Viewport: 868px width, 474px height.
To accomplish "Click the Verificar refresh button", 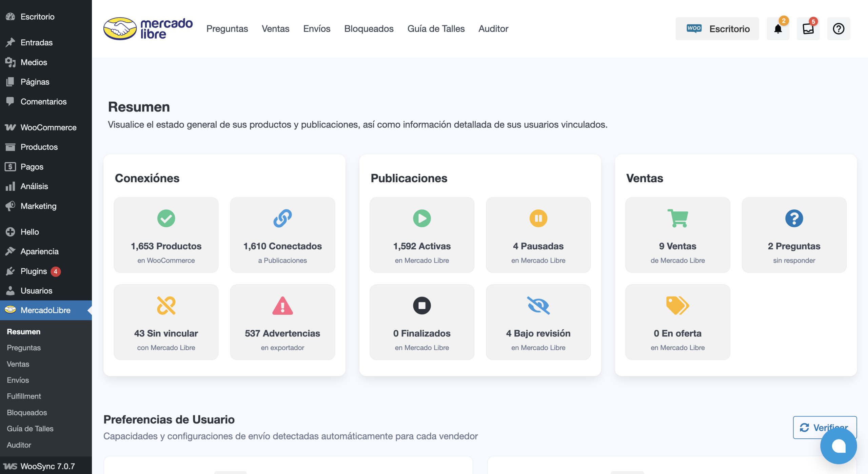I will coord(825,427).
